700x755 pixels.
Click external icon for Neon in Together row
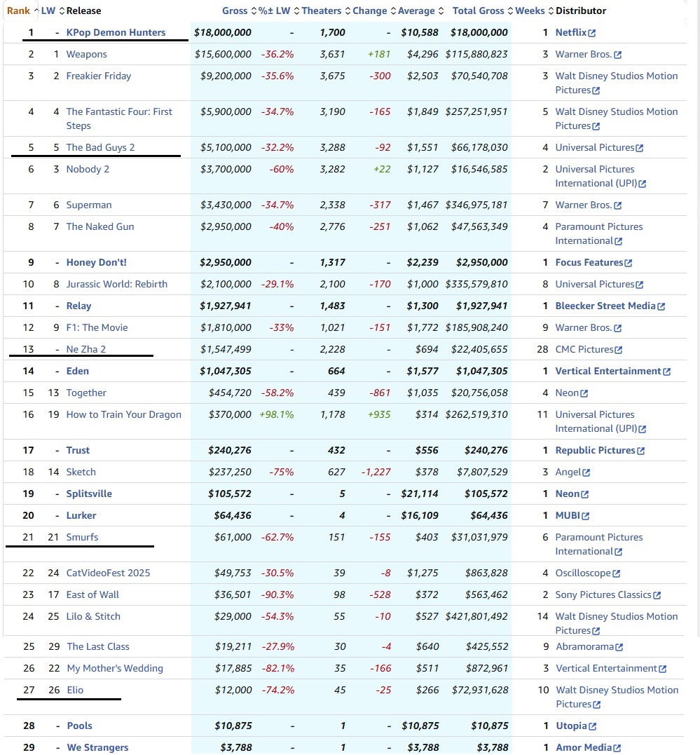tap(584, 393)
